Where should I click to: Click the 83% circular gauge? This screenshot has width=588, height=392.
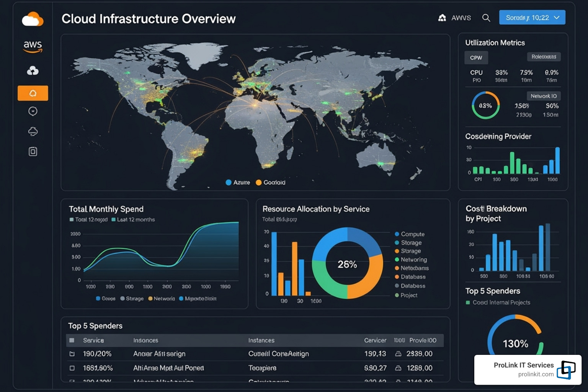point(485,105)
